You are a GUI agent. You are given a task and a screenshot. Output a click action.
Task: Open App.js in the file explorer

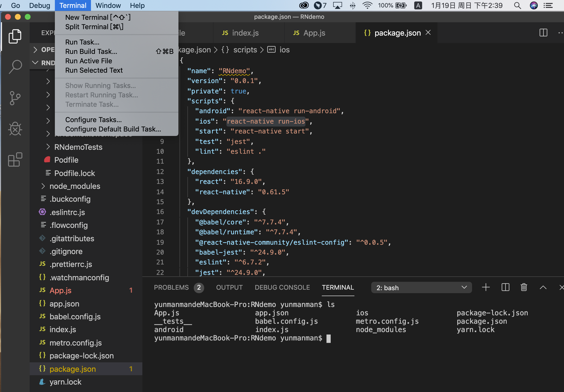click(86, 290)
